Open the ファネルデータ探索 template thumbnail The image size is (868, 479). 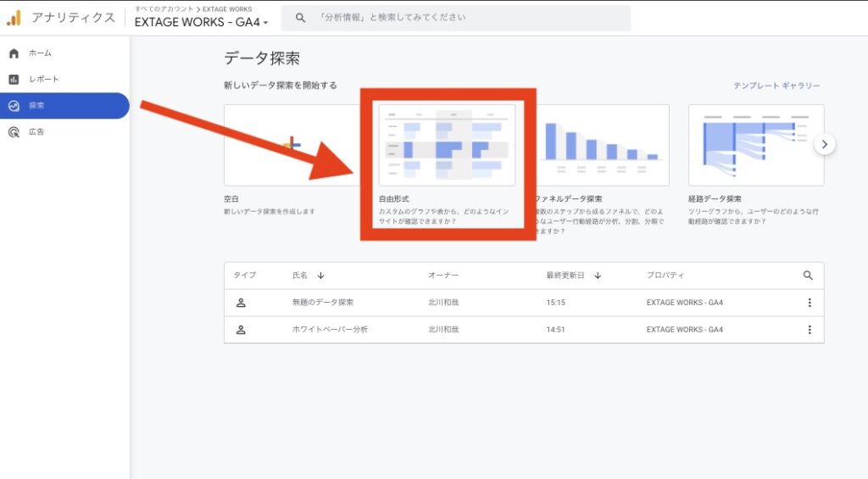[x=603, y=145]
